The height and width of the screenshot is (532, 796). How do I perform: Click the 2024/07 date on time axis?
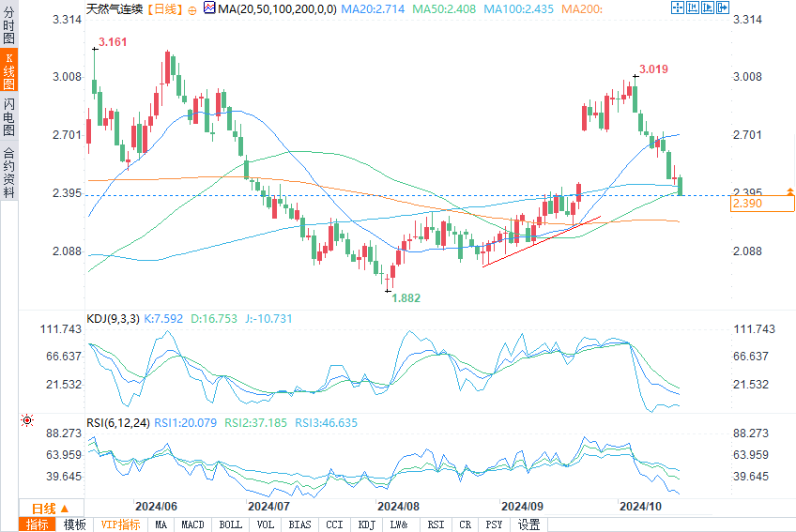268,506
